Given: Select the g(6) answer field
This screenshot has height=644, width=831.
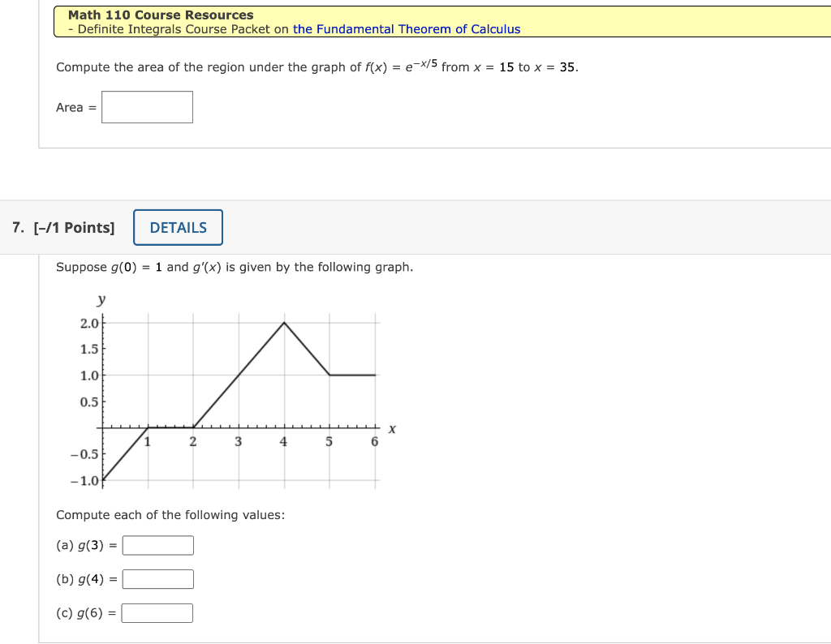Looking at the screenshot, I should (x=157, y=612).
